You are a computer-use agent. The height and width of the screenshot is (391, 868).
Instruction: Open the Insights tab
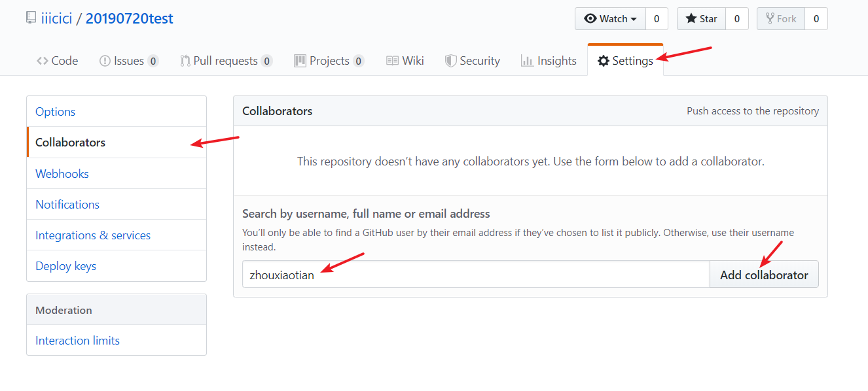[x=549, y=61]
